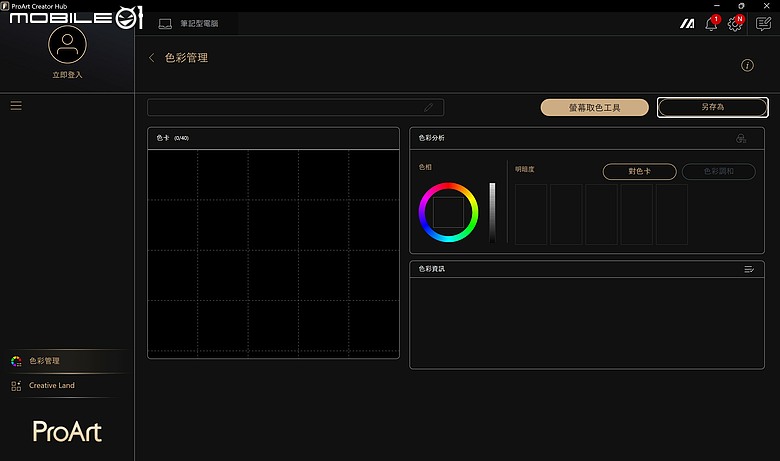Select the 對色卡 button

coord(639,172)
